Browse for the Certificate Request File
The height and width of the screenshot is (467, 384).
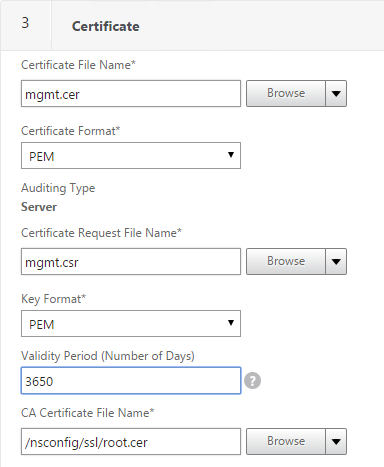point(286,261)
